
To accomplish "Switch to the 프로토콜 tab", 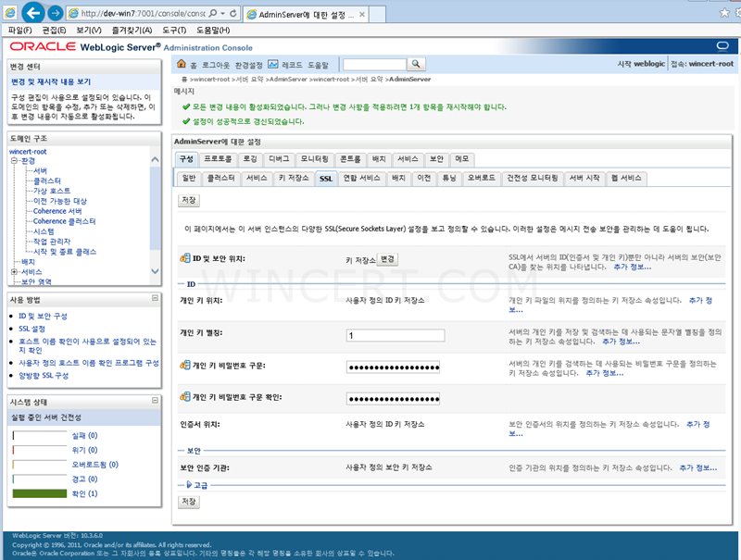I will [x=218, y=159].
